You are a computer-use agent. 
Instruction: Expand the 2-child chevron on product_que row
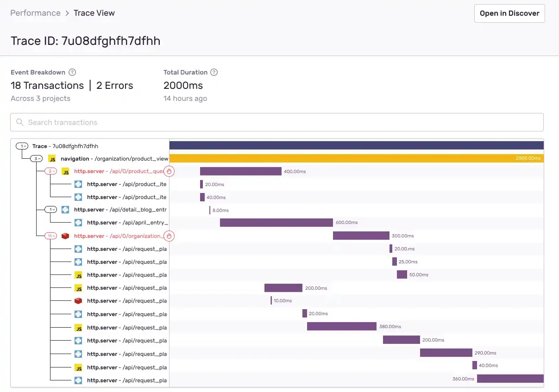[50, 171]
